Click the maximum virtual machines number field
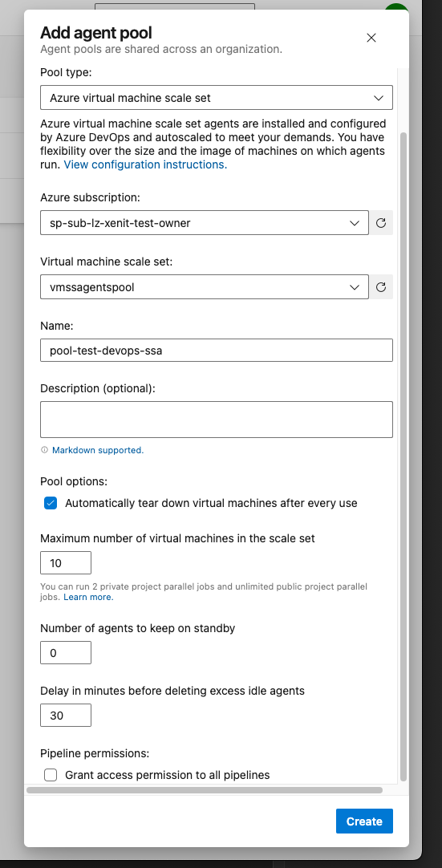This screenshot has width=442, height=868. (x=66, y=563)
